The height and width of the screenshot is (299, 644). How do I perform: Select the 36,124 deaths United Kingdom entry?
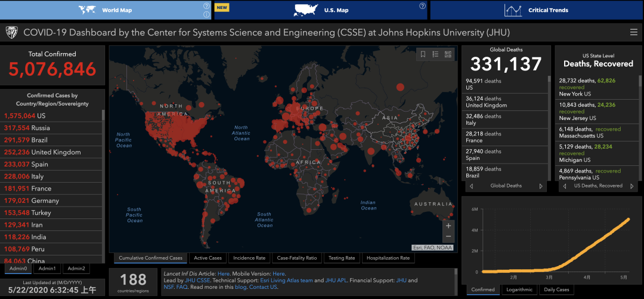click(506, 102)
